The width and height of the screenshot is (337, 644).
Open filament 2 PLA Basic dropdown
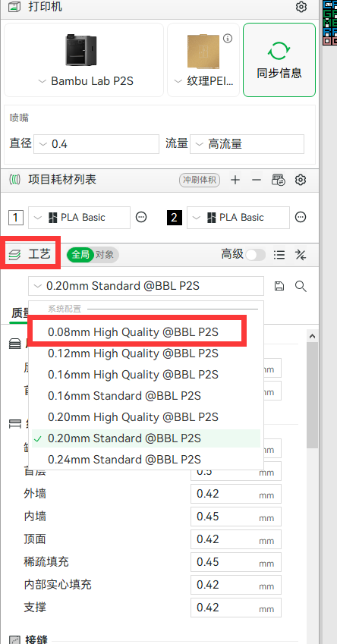click(x=238, y=217)
